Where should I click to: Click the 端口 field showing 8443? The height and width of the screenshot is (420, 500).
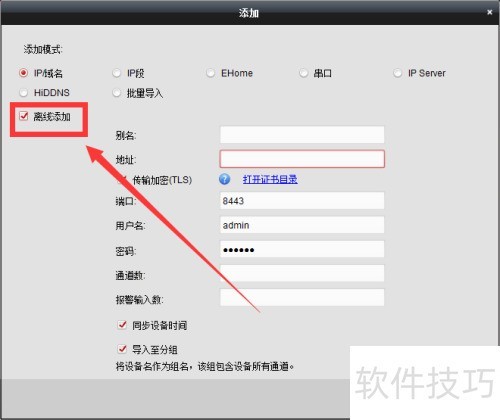302,201
